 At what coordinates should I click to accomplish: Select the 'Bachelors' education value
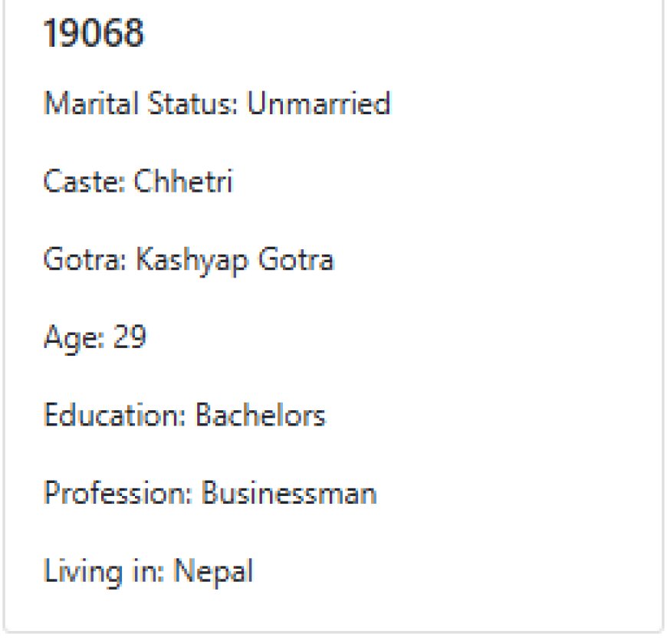[x=261, y=416]
